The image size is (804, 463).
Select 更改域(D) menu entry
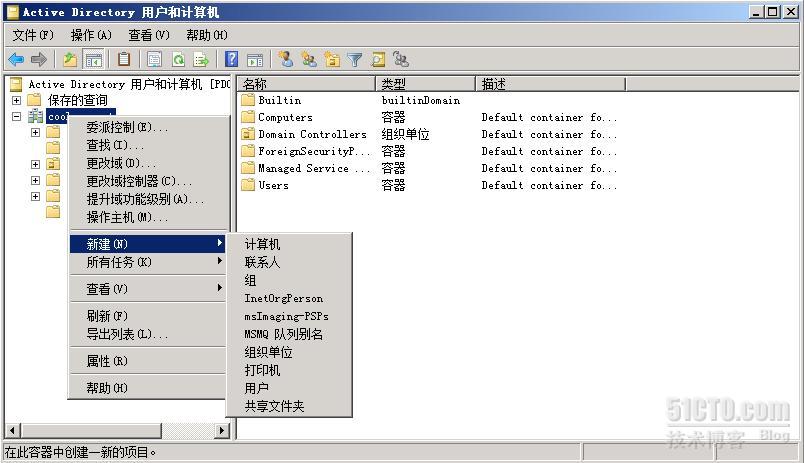pos(148,163)
